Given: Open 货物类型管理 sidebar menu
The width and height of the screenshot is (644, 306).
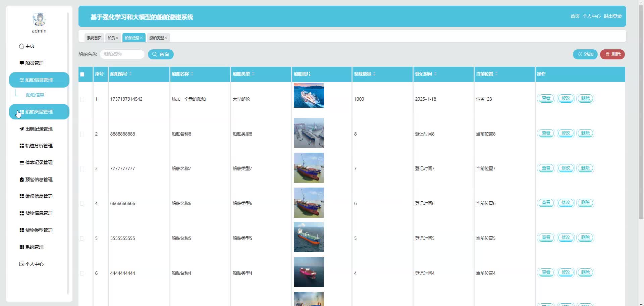Looking at the screenshot, I should pyautogui.click(x=36, y=230).
